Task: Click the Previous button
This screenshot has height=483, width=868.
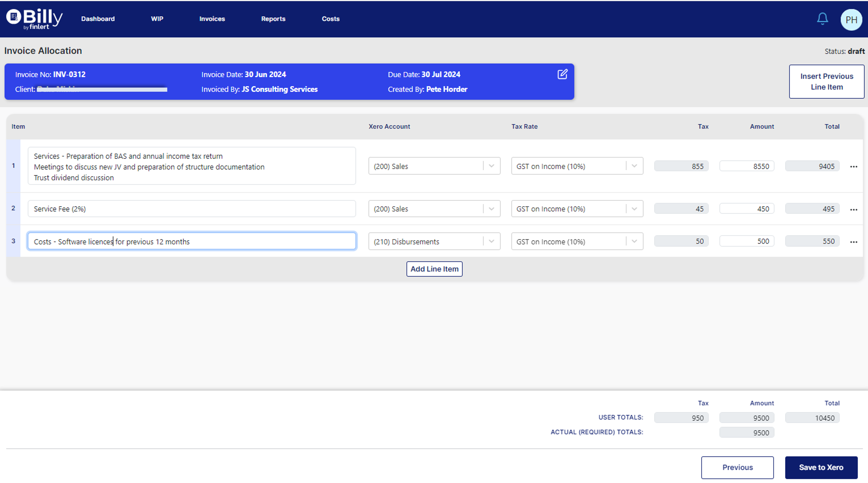Action: [x=737, y=467]
